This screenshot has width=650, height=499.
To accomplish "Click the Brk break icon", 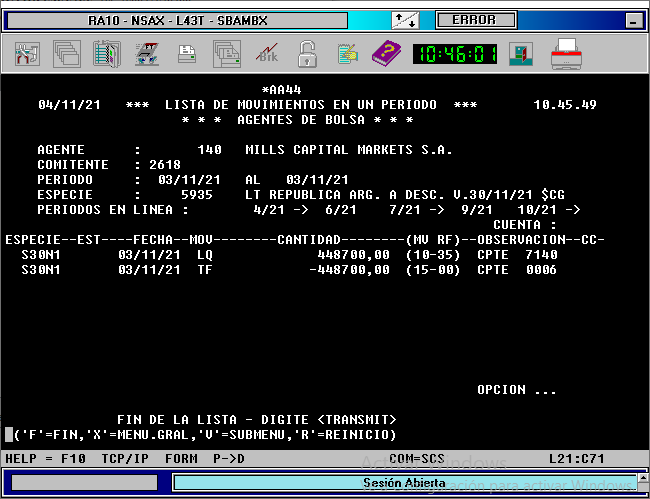I will 267,54.
